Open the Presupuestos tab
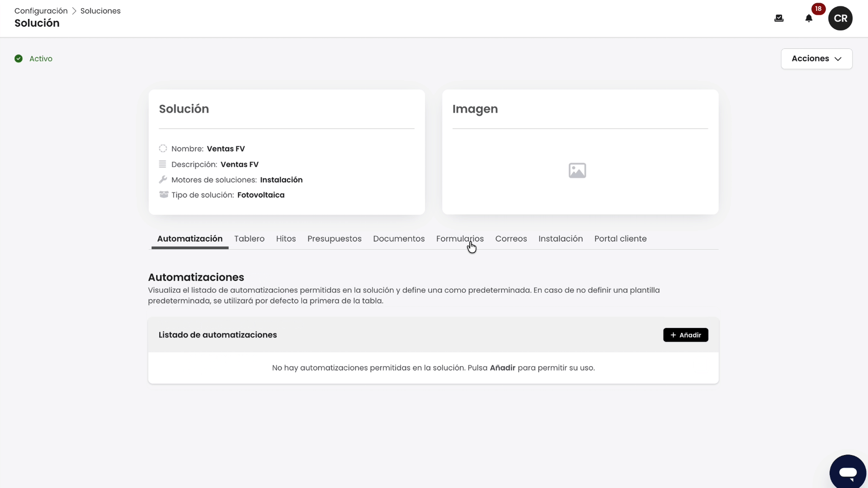 [334, 239]
